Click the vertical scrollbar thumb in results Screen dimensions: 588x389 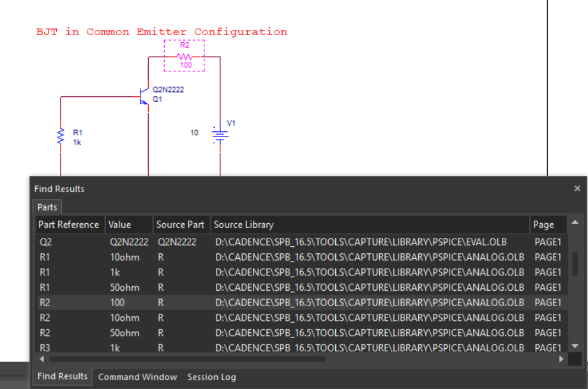click(575, 263)
